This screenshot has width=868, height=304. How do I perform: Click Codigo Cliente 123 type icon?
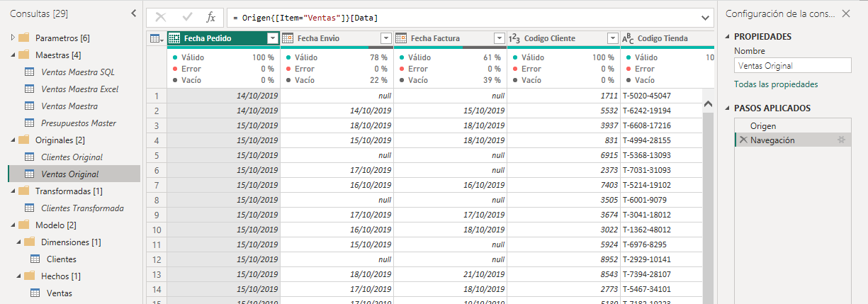(515, 38)
